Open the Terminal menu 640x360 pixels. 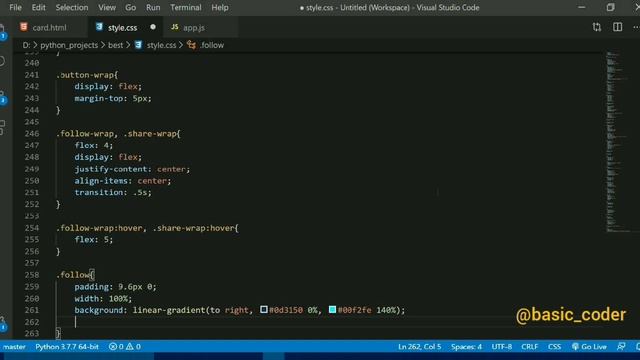point(185,7)
